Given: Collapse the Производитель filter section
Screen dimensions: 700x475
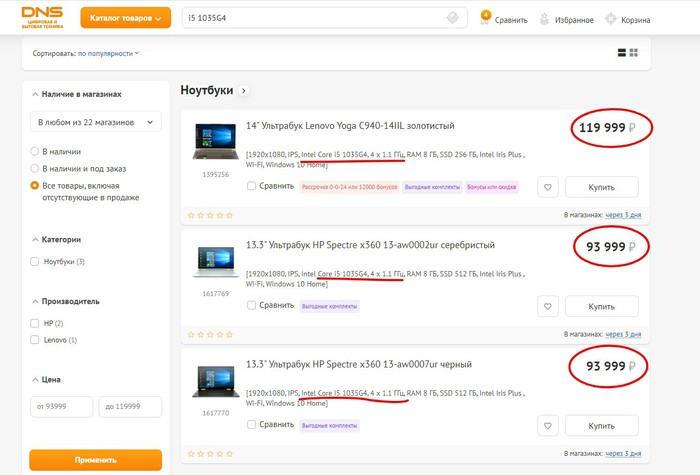Looking at the screenshot, I should 36,301.
